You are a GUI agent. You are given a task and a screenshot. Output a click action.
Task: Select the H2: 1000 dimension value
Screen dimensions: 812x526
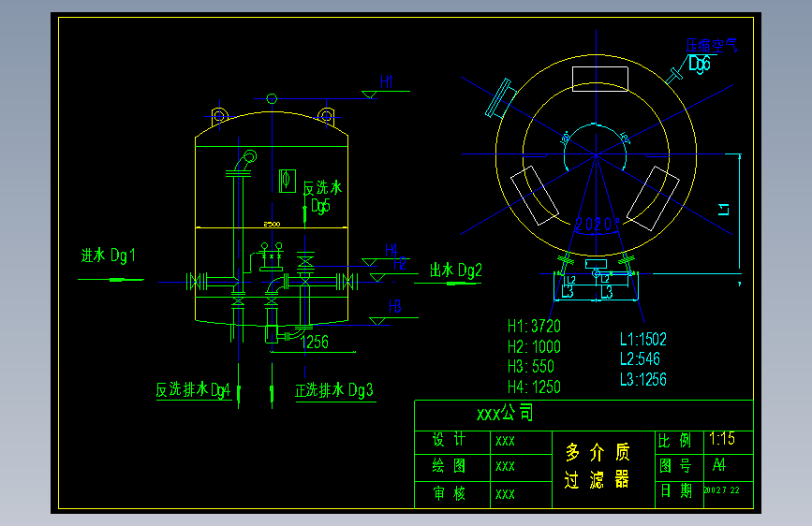(x=534, y=346)
